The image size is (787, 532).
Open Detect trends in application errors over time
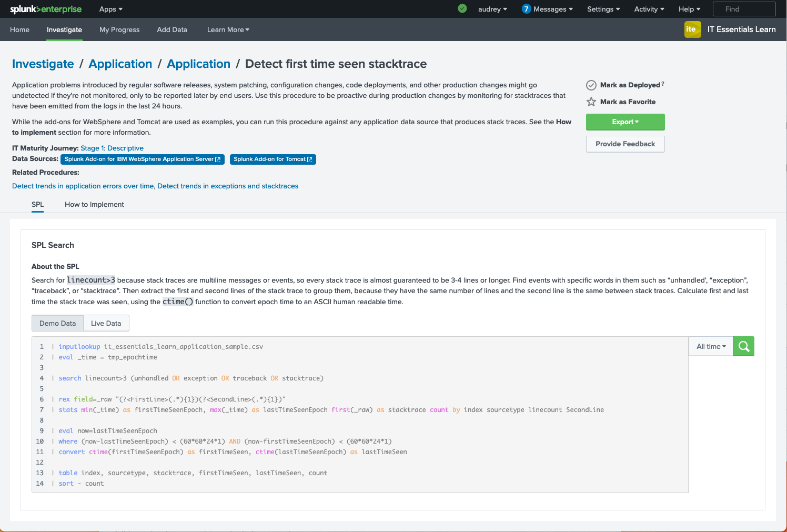pyautogui.click(x=83, y=186)
